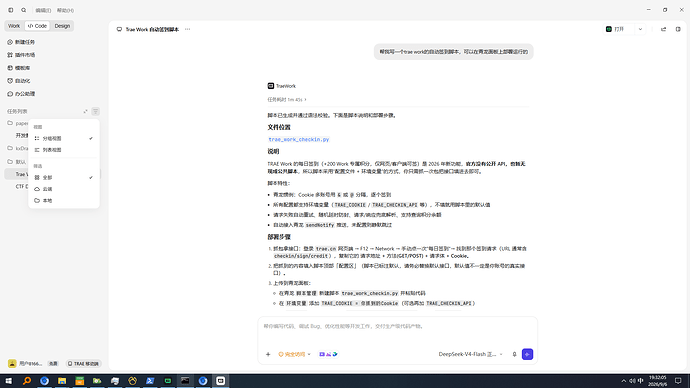The width and height of the screenshot is (690, 388).
Task: Select 分组视图 grouped view option
Action: pyautogui.click(x=64, y=139)
